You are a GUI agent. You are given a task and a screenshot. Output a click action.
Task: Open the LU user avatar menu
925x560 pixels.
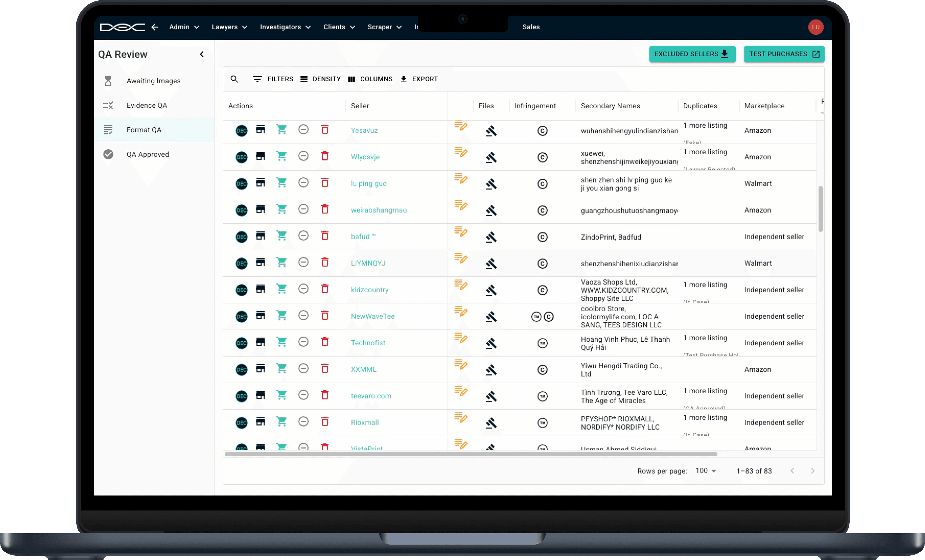click(815, 27)
